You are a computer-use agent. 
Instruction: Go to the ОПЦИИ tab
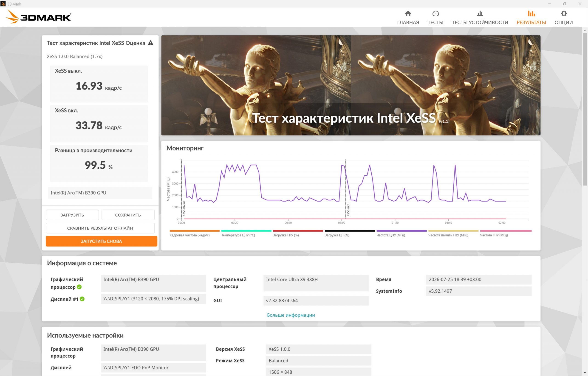point(564,17)
